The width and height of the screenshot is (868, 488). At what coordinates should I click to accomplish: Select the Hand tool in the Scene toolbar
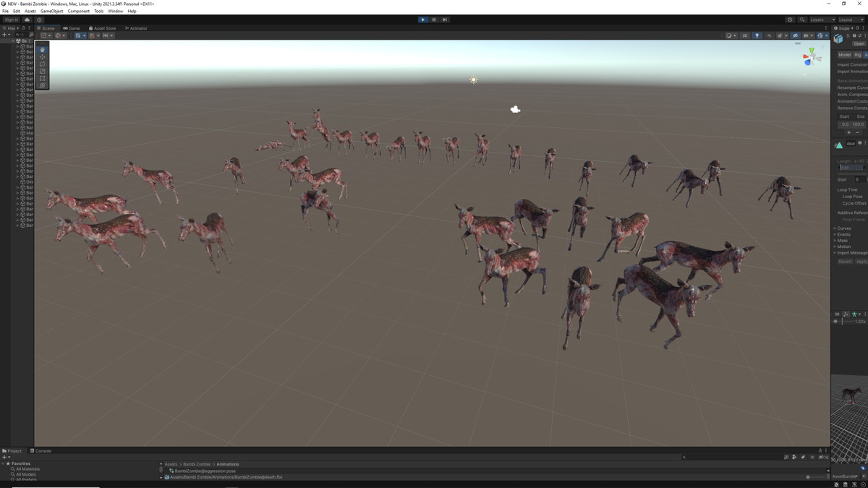[42, 49]
